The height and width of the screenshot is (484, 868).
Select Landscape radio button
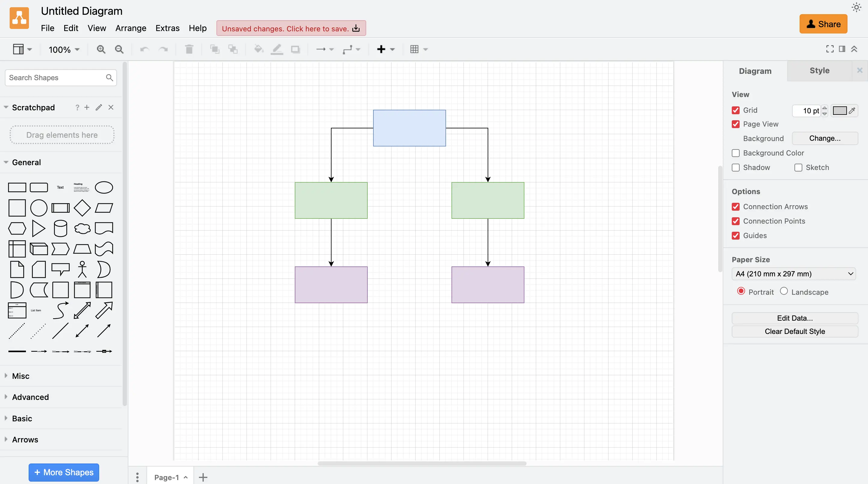tap(783, 291)
